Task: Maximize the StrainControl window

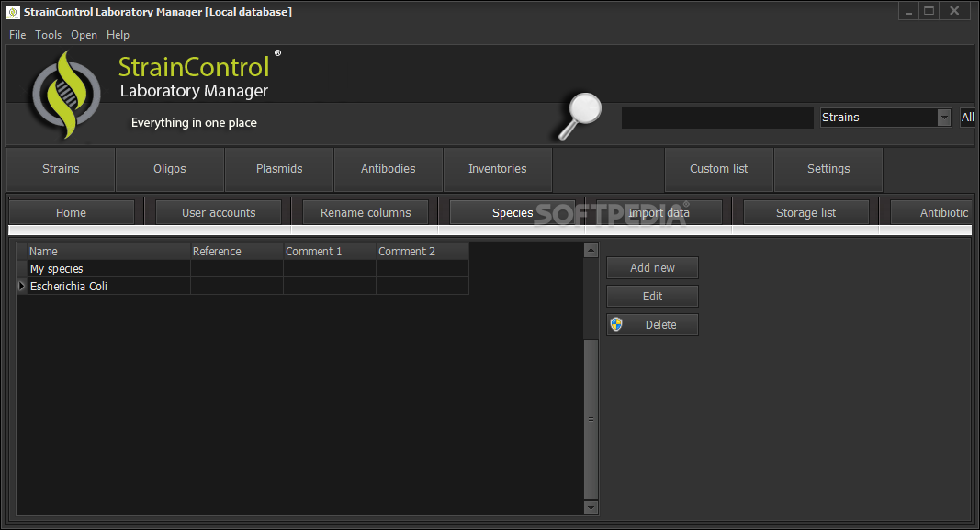Action: (929, 11)
